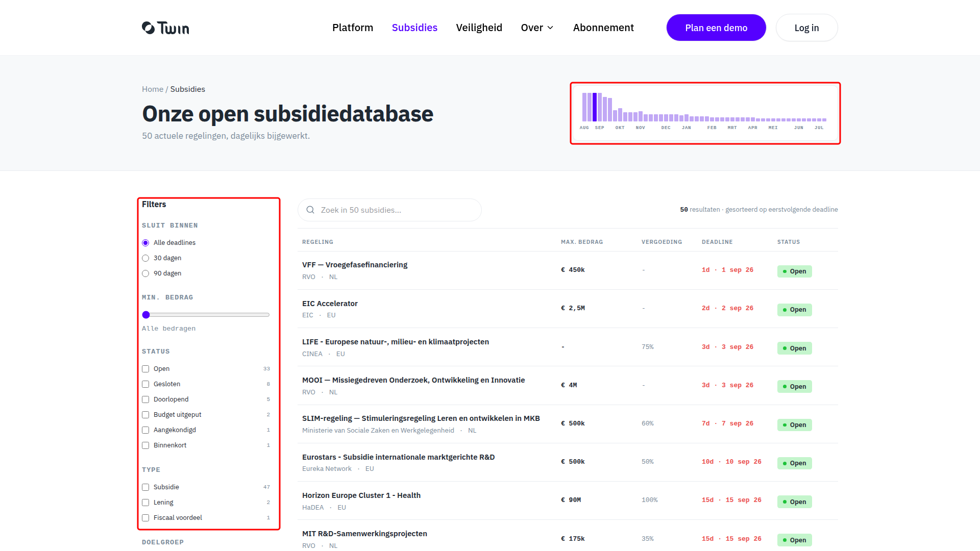This screenshot has height=551, width=980.
Task: Check the Fiscaal voordeel type filter
Action: tap(145, 518)
